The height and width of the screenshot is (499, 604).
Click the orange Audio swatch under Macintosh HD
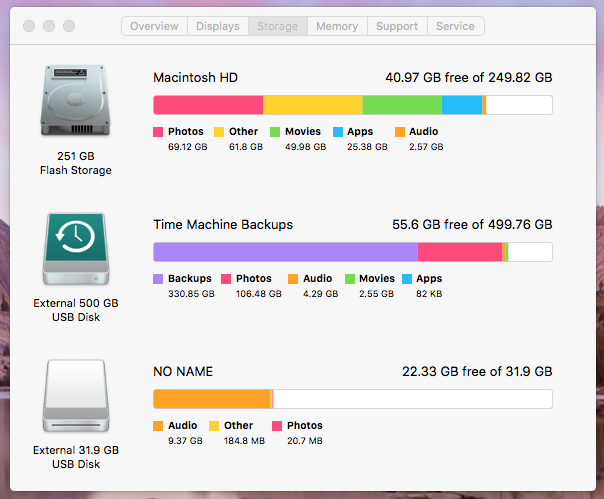(x=400, y=132)
